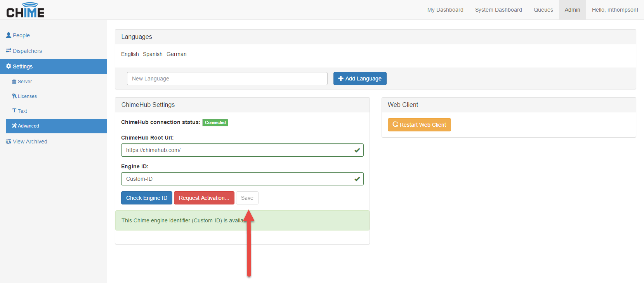Open the Hello, mthompson! user menu
The image size is (644, 283).
[x=615, y=10]
